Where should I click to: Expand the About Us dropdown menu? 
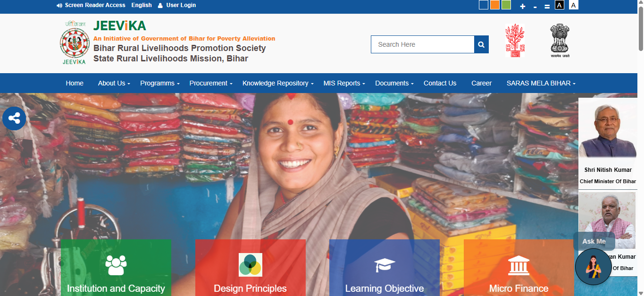(x=114, y=83)
